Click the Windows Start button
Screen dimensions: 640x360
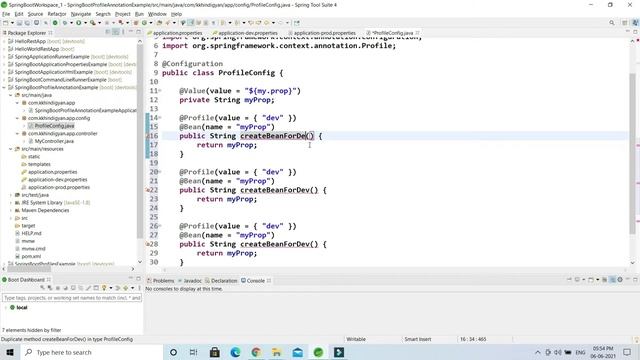(x=10, y=352)
